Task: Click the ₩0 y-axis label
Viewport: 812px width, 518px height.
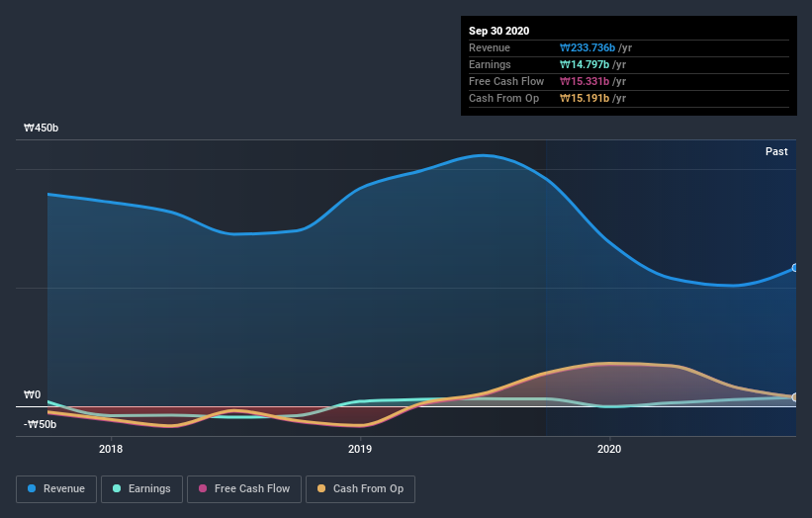Action: click(x=32, y=394)
